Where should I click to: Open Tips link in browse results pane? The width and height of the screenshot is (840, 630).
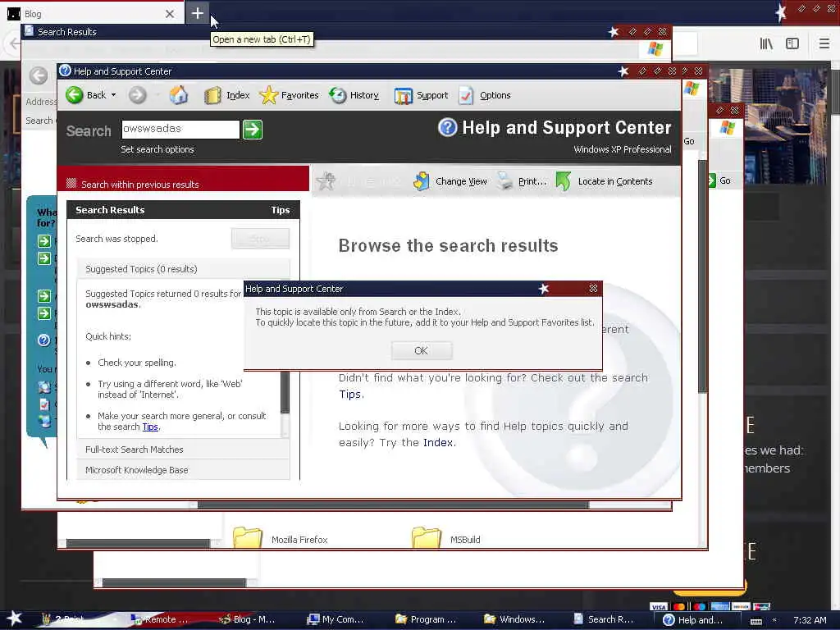[x=349, y=395]
